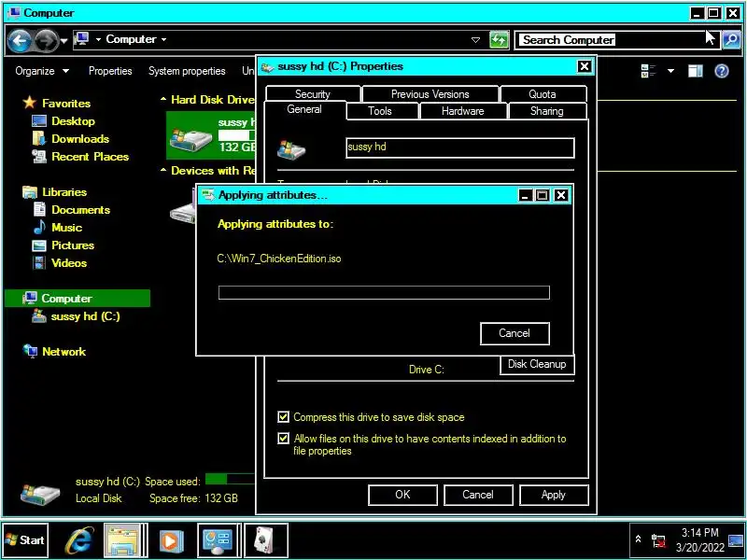
Task: Select Favorites in navigation pane
Action: coord(66,104)
